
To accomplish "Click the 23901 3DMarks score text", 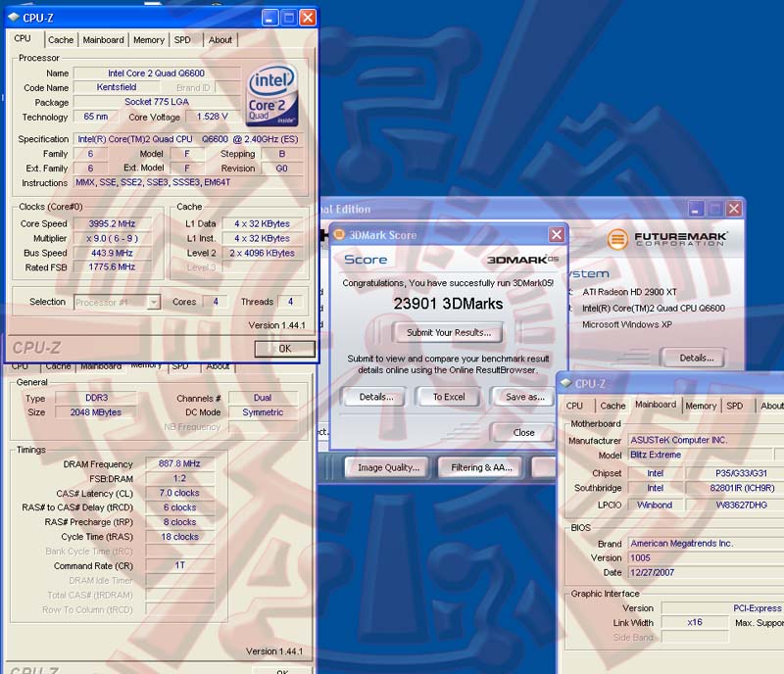I will 448,304.
